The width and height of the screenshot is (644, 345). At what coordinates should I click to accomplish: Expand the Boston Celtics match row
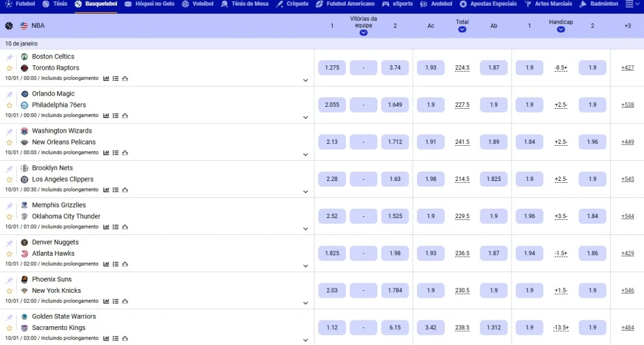coord(305,80)
